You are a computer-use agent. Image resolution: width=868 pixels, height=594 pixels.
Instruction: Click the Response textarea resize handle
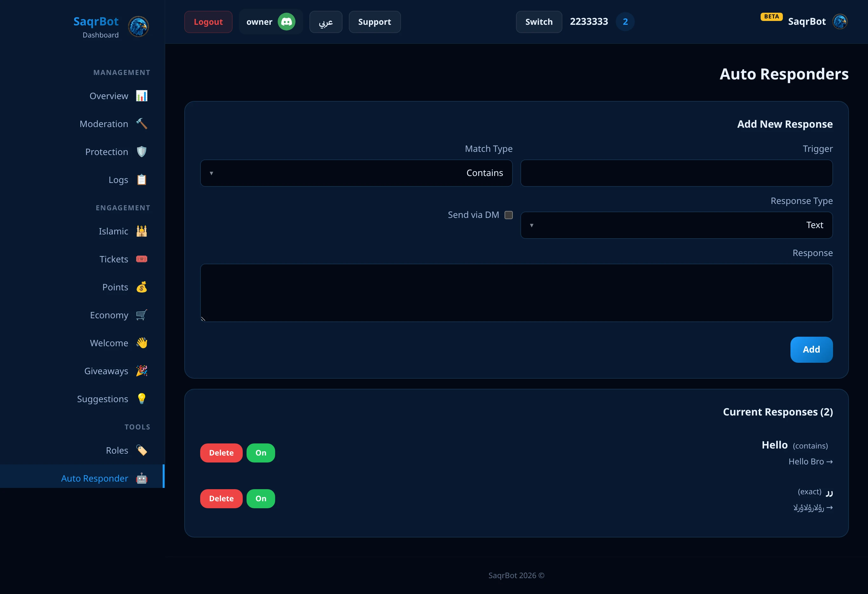(x=203, y=319)
